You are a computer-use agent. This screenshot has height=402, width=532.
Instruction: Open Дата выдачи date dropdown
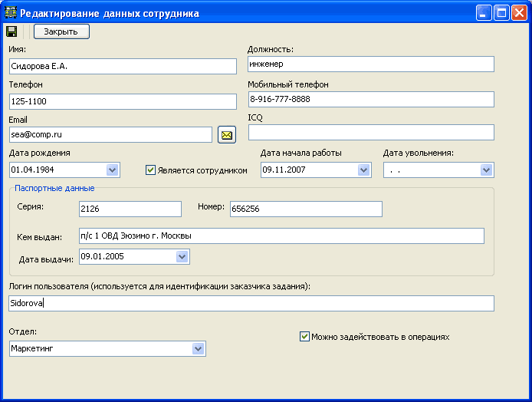[182, 257]
